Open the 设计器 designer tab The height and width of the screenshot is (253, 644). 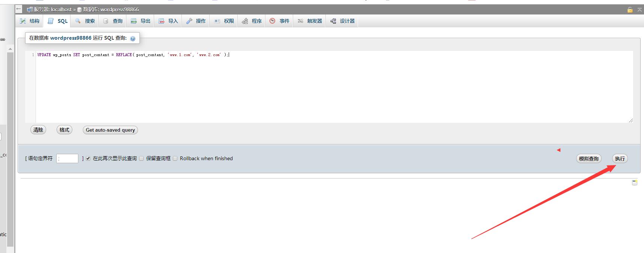(x=343, y=21)
